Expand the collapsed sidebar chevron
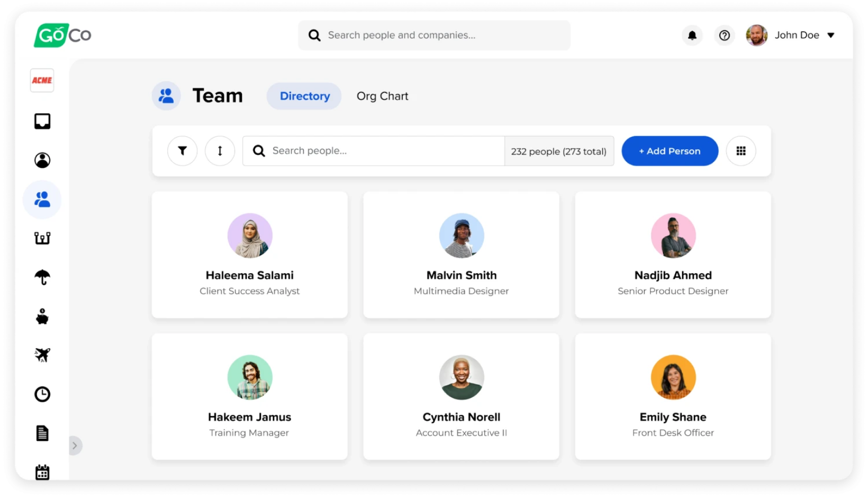The width and height of the screenshot is (868, 498). point(75,446)
